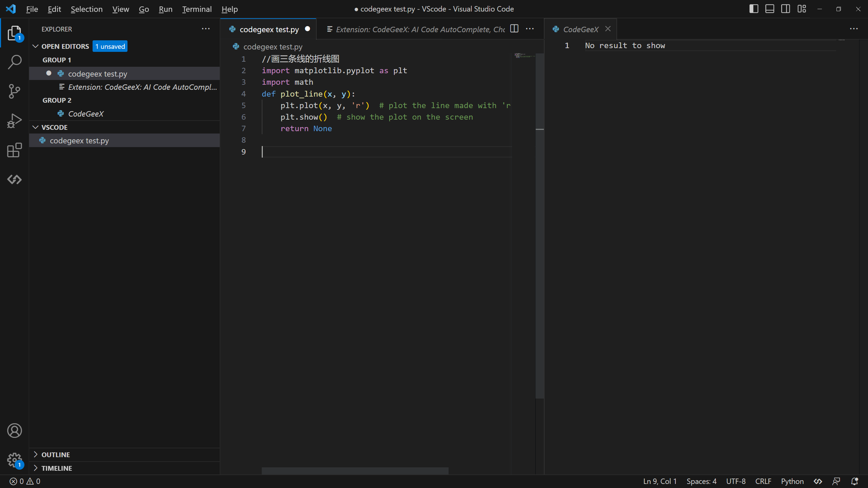Close the CodeGeeX tab
868x488 pixels.
pos(608,29)
